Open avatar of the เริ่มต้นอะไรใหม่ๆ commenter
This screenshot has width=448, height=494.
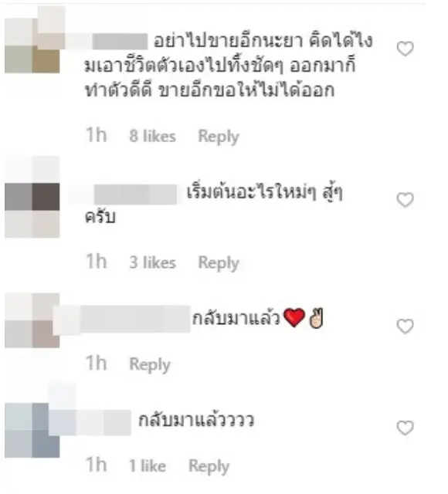(x=32, y=197)
